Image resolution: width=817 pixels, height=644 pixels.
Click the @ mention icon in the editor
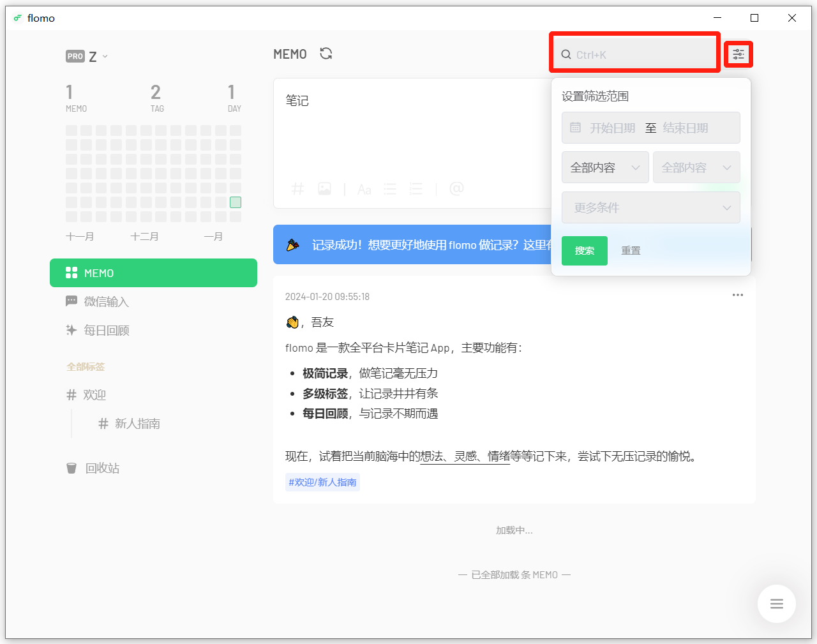coord(456,189)
